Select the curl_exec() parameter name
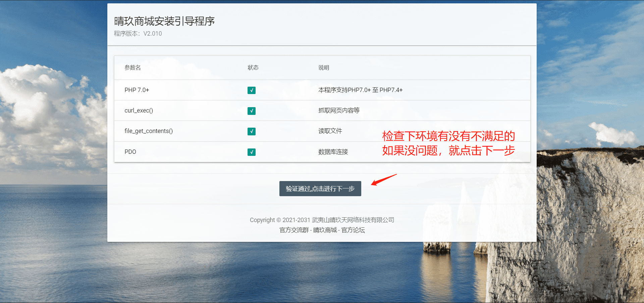The image size is (644, 303). (x=139, y=111)
